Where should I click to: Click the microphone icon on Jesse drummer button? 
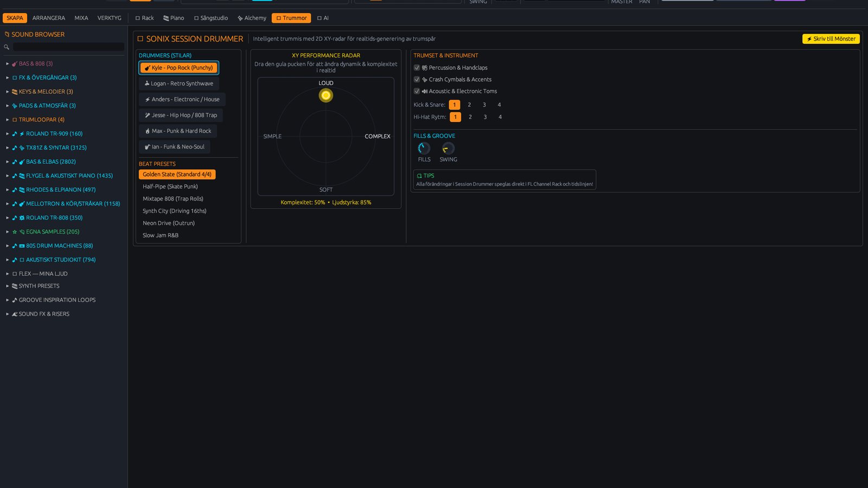click(148, 115)
